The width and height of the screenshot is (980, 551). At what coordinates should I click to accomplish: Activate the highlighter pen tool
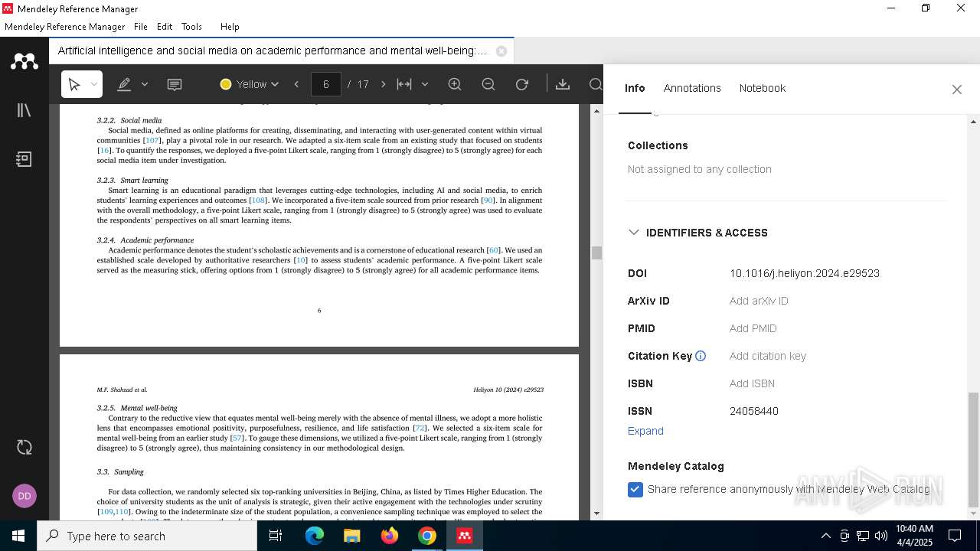click(x=124, y=84)
